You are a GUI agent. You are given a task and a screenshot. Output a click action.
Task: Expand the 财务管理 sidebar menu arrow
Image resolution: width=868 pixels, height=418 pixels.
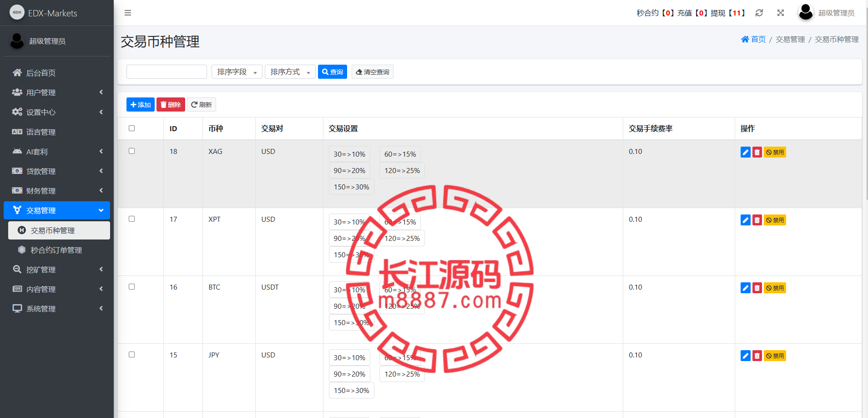pyautogui.click(x=101, y=190)
